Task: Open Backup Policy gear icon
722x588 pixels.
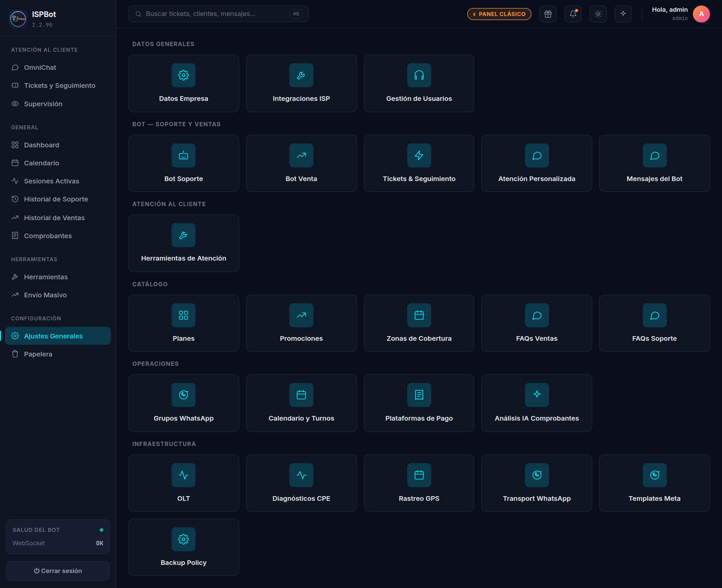Action: tap(183, 539)
